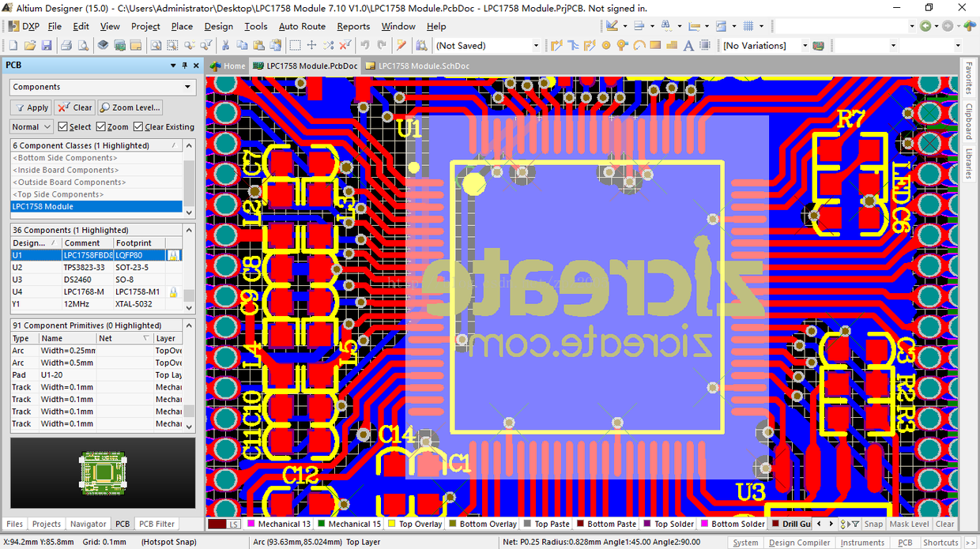
Task: Switch to the Home tab
Action: [228, 66]
